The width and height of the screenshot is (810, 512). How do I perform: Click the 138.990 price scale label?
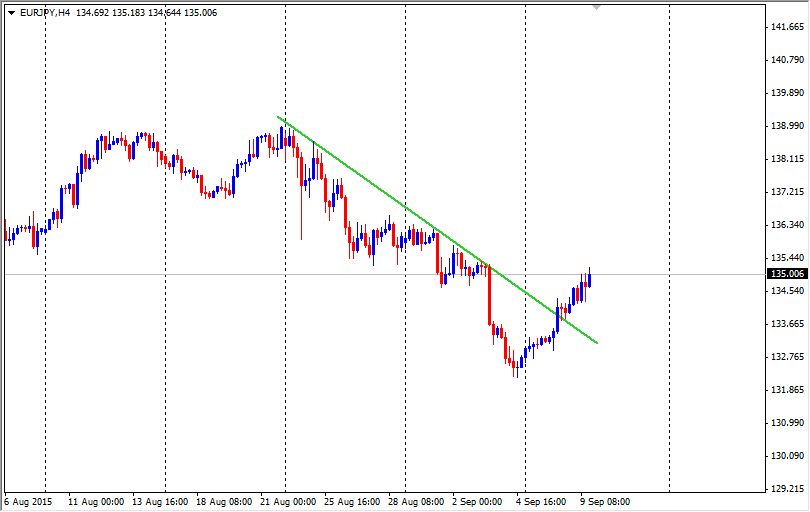point(787,126)
